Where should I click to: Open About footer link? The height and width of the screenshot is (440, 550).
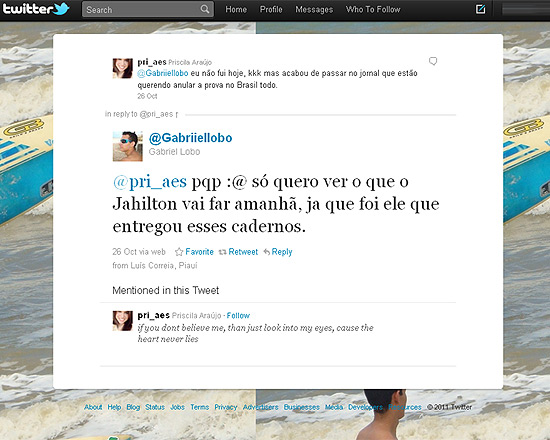[93, 407]
